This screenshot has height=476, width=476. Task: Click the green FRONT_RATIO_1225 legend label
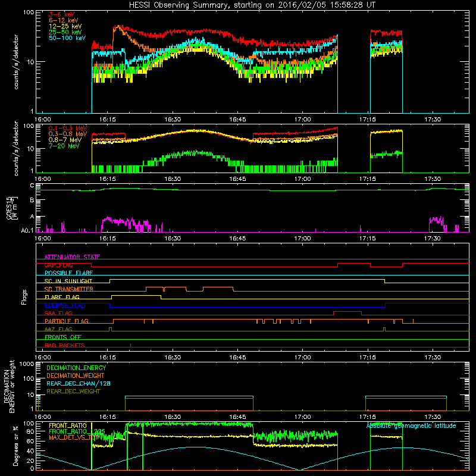[77, 431]
